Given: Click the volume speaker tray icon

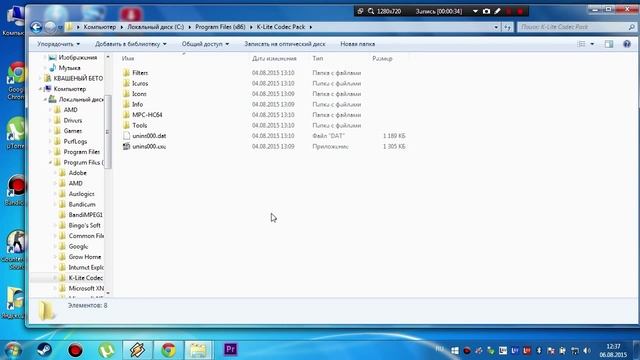Looking at the screenshot, I should click(x=587, y=351).
